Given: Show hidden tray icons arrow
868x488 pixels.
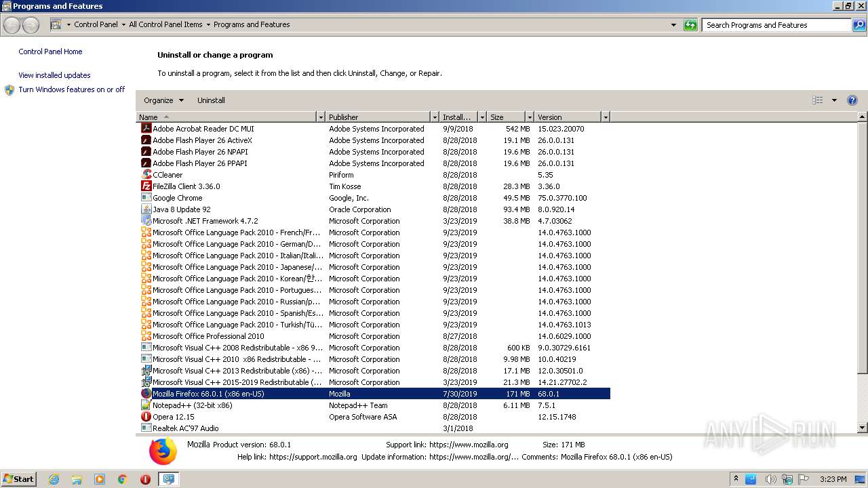Looking at the screenshot, I should [x=736, y=479].
